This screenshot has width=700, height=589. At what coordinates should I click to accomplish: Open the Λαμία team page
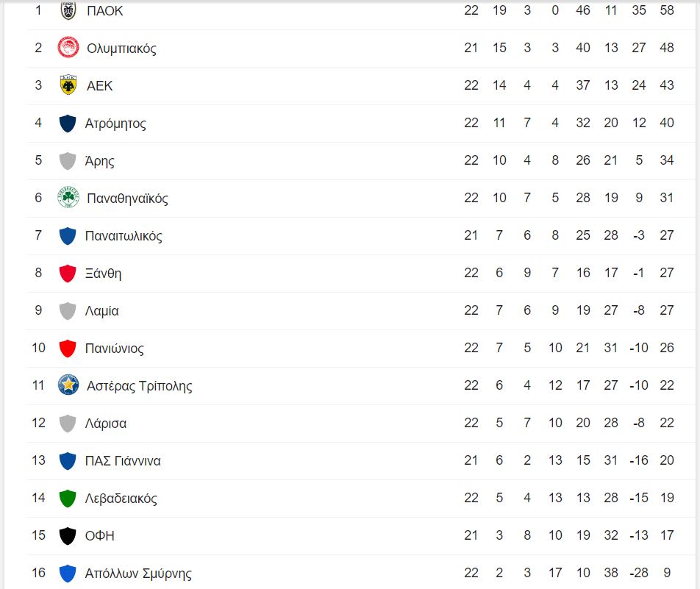click(x=102, y=311)
